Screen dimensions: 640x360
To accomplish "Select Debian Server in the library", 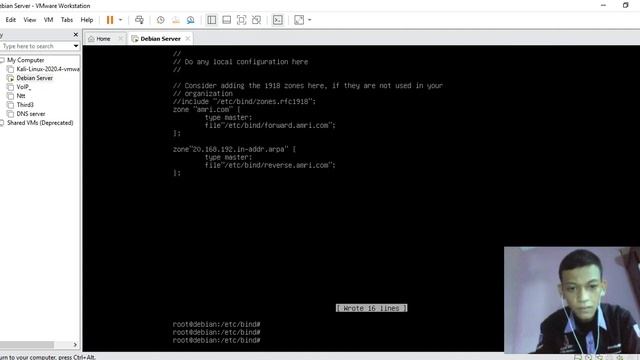I will 35,78.
